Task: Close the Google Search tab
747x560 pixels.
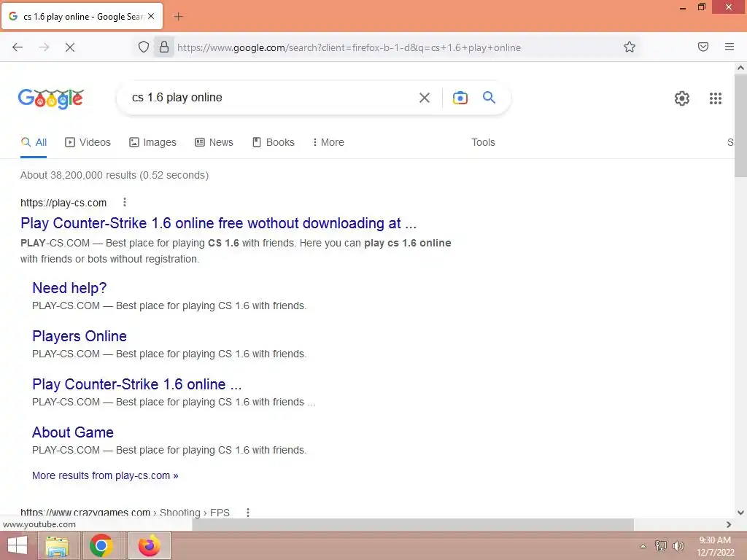Action: (151, 16)
